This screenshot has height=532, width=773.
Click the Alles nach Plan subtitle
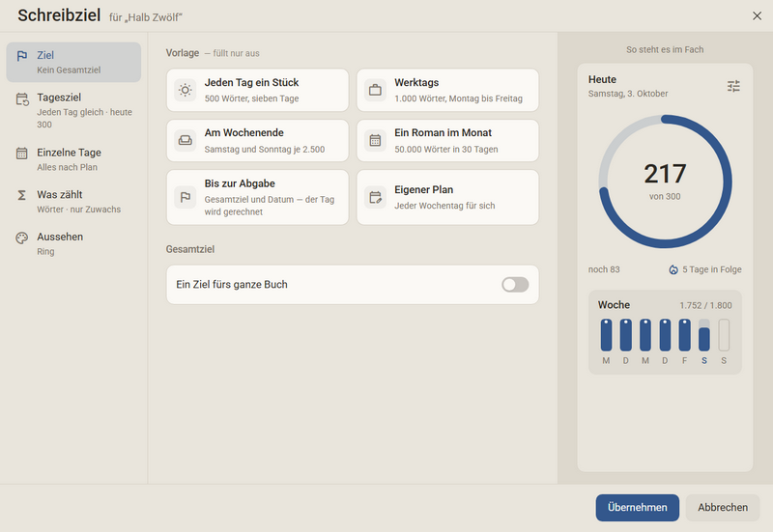coord(67,167)
